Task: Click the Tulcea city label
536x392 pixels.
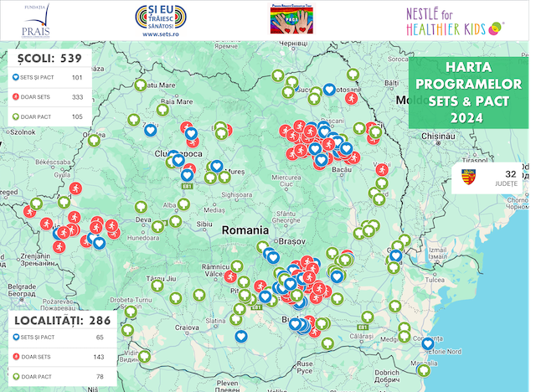Action: coord(435,280)
